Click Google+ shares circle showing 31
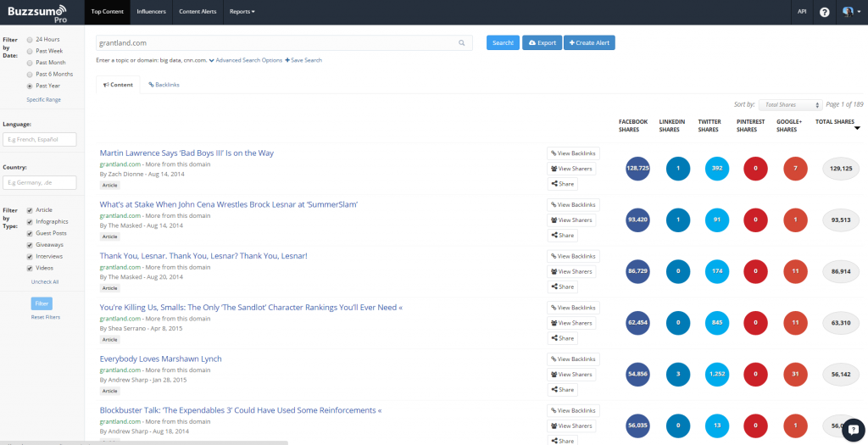This screenshot has height=445, width=868. (795, 374)
